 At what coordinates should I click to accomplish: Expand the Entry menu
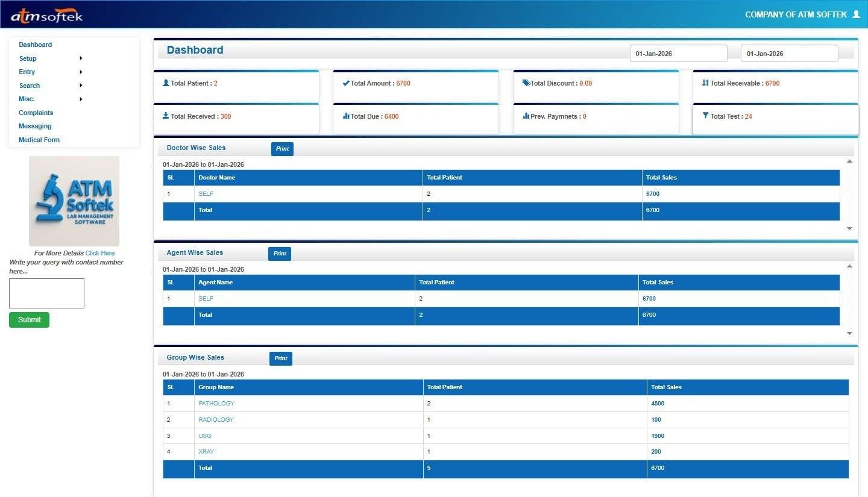coord(27,72)
